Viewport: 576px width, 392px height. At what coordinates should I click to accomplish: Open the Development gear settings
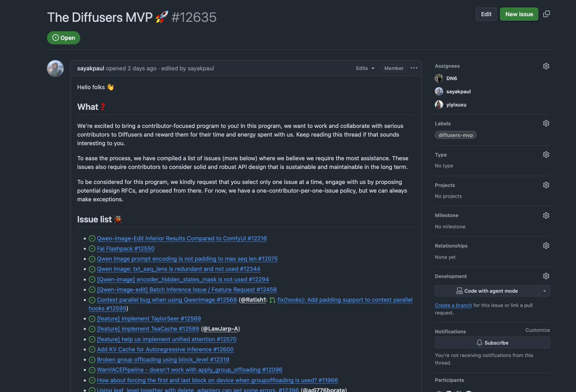pos(546,276)
